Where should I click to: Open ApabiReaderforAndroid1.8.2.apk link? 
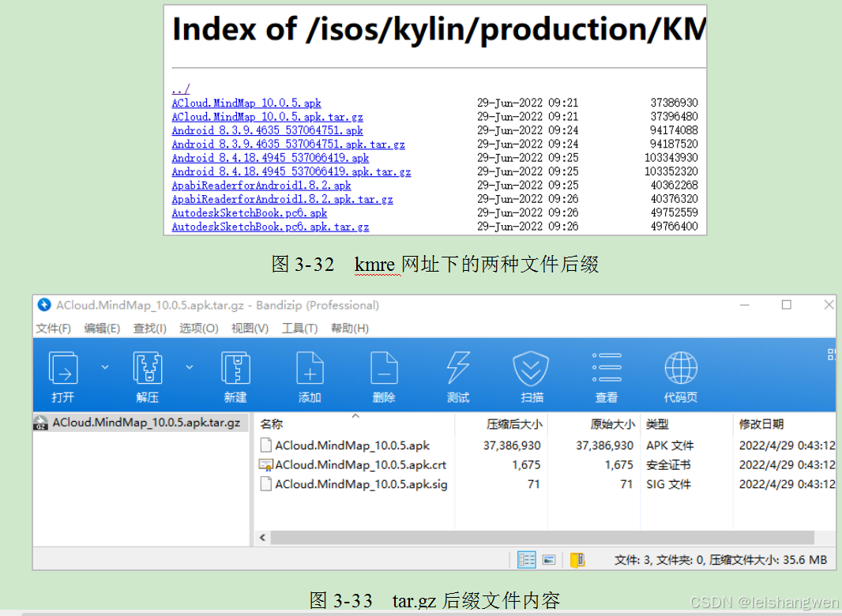[x=261, y=186]
